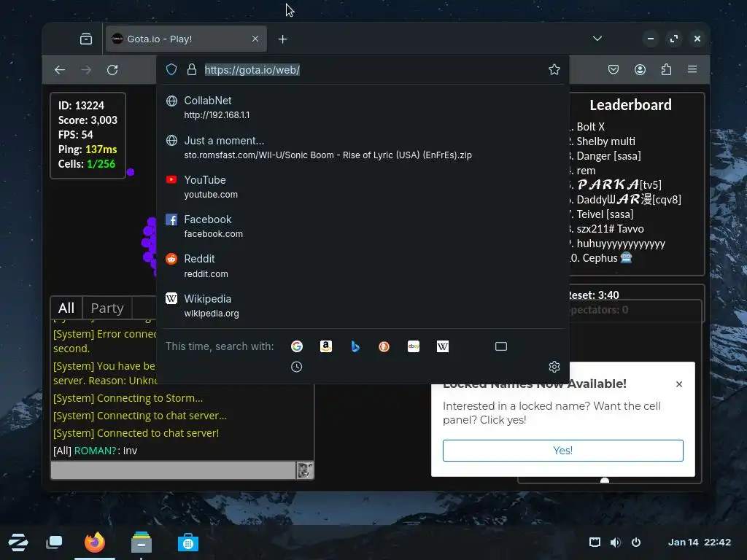
Task: Switch chat to the All tab
Action: pyautogui.click(x=66, y=308)
